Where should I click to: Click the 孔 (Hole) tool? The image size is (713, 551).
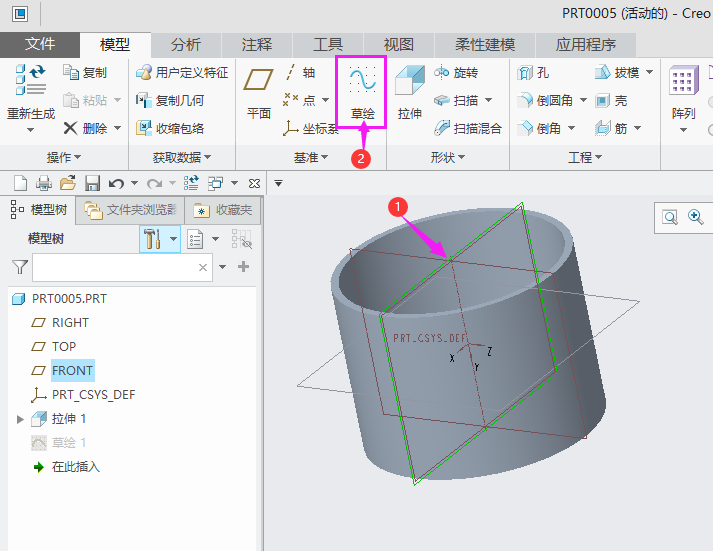[x=533, y=73]
